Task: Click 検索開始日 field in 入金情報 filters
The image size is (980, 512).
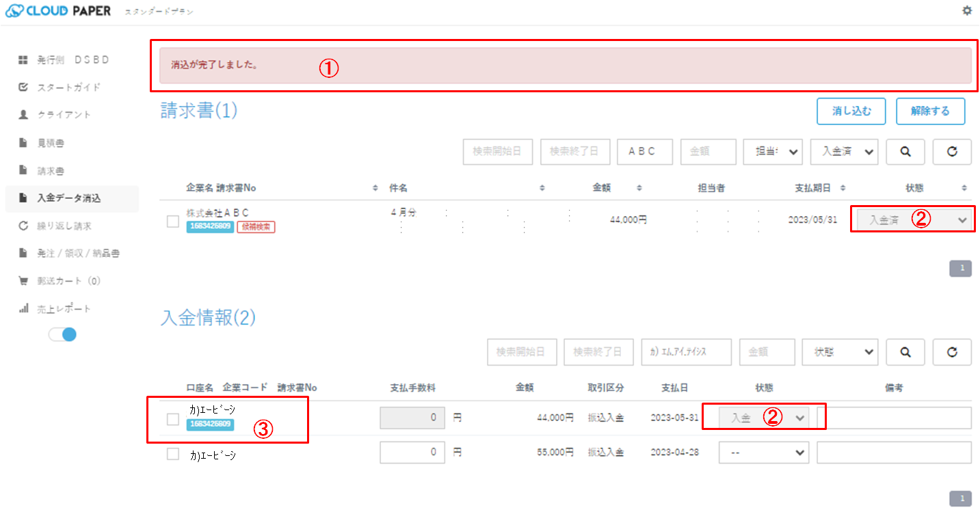Action: pos(522,351)
